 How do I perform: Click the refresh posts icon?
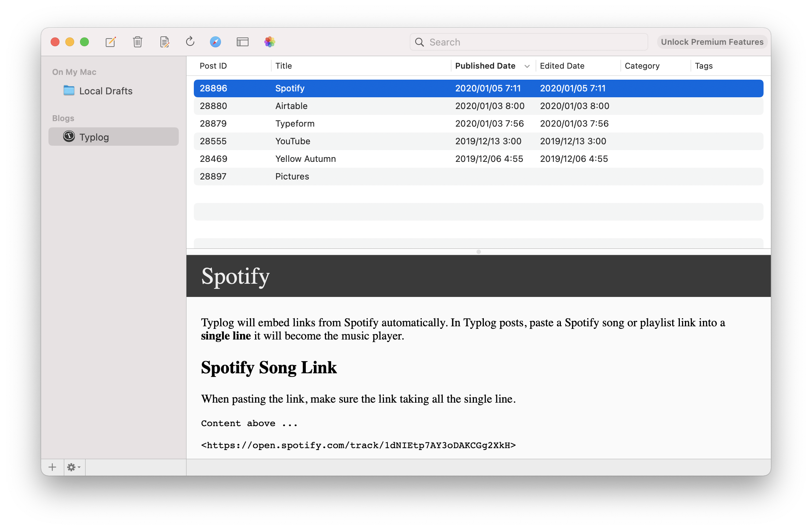coord(190,41)
